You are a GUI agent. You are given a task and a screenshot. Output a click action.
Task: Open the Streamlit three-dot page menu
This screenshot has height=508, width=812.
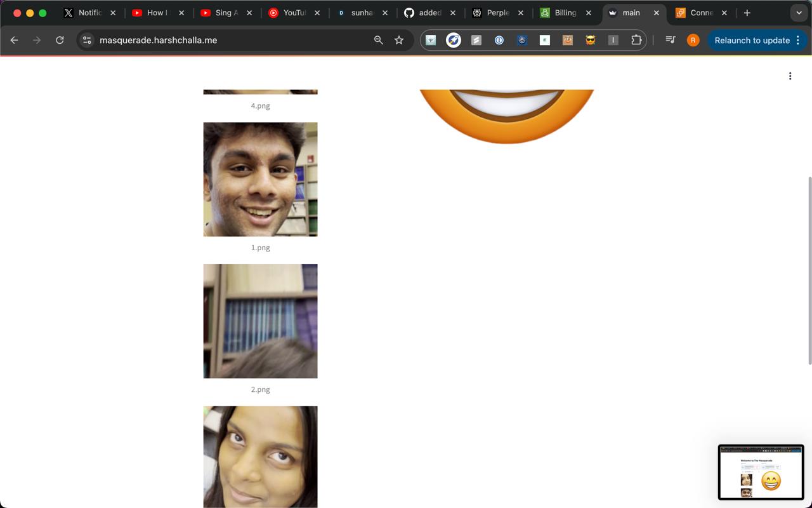[x=790, y=76]
